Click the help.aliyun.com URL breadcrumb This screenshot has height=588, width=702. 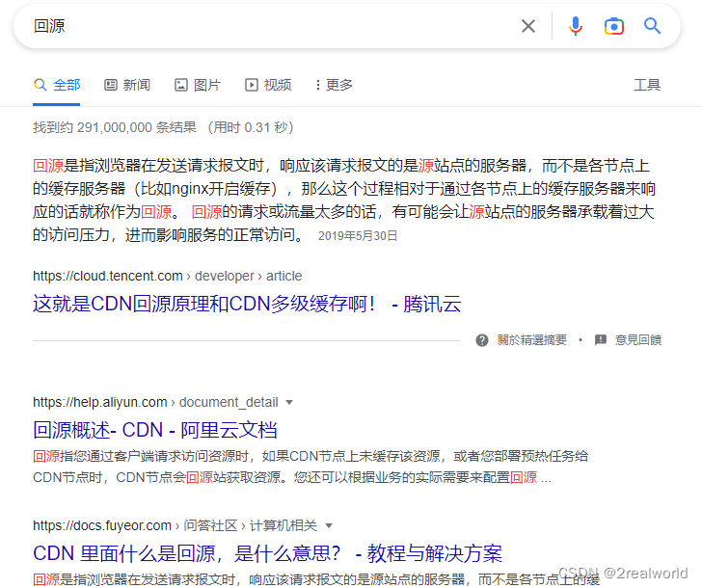[155, 402]
